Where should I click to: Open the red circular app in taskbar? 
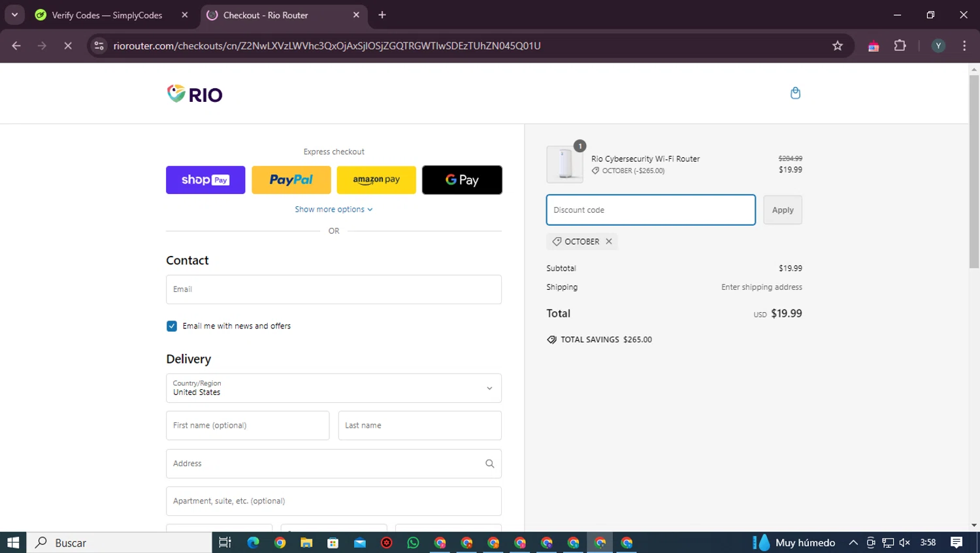(387, 543)
